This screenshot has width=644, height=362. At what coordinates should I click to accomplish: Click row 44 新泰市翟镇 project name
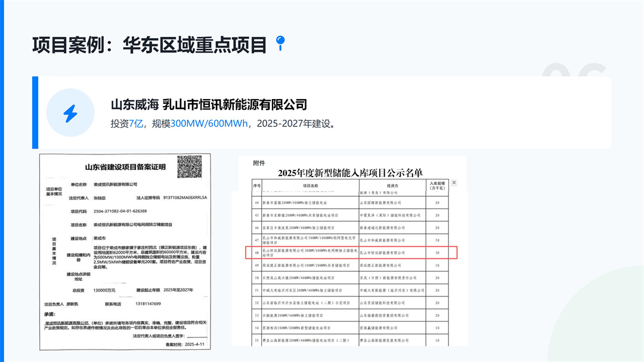tap(295, 203)
